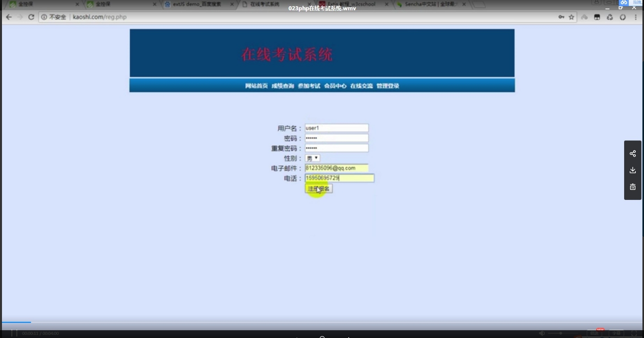Viewport: 644px width, 338px height.
Task: Open the 成绩查询 nav link
Action: tap(283, 86)
